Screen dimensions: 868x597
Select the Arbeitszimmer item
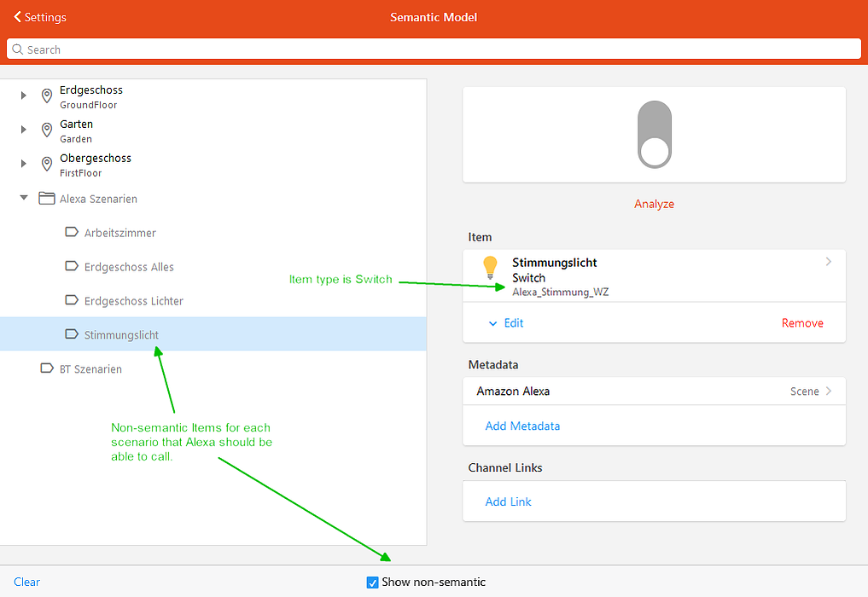213,232
